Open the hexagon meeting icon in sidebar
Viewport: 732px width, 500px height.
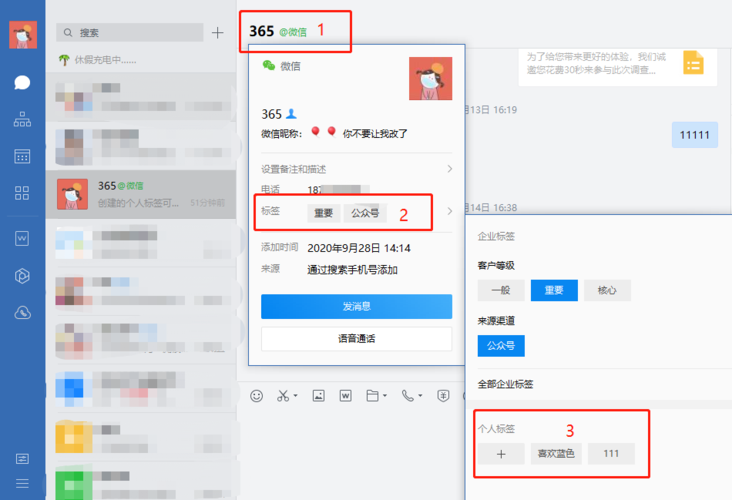[x=22, y=276]
